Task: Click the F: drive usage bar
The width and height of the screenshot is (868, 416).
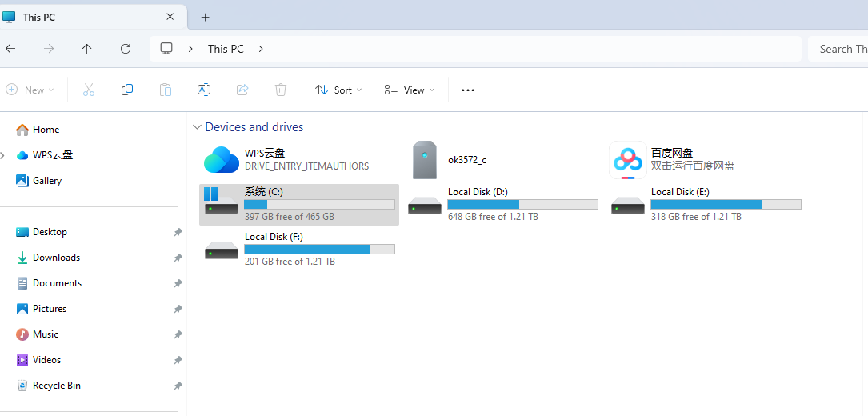Action: 319,250
